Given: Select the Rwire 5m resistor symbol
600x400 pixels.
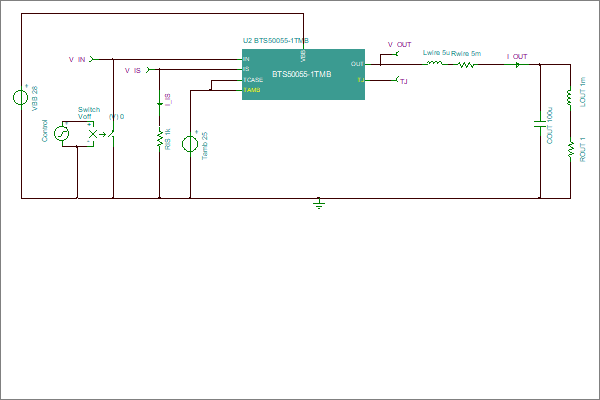Looking at the screenshot, I should click(467, 65).
